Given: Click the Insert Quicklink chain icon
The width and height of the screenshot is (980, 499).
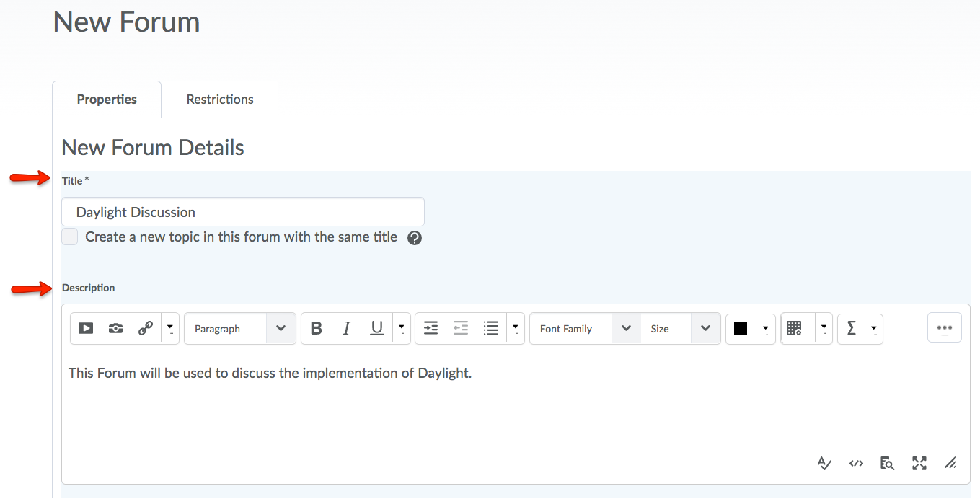Looking at the screenshot, I should point(146,329).
